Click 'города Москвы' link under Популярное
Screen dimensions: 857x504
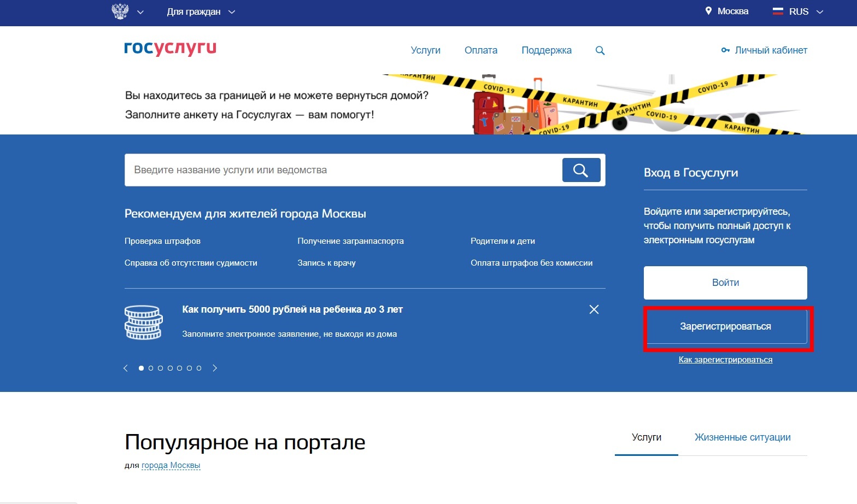click(171, 466)
